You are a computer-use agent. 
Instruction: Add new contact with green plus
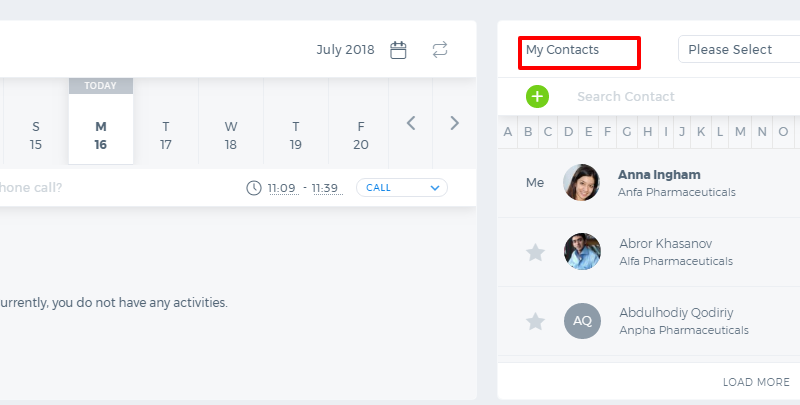click(x=537, y=96)
